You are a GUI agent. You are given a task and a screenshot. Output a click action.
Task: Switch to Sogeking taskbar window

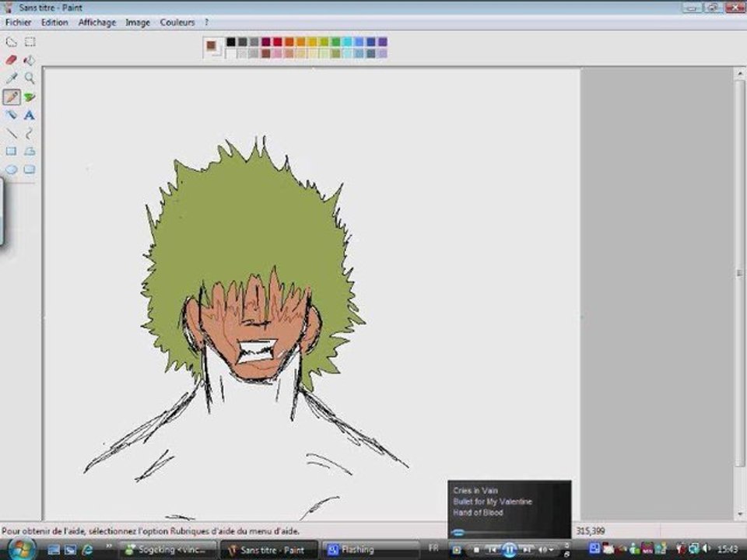168,550
